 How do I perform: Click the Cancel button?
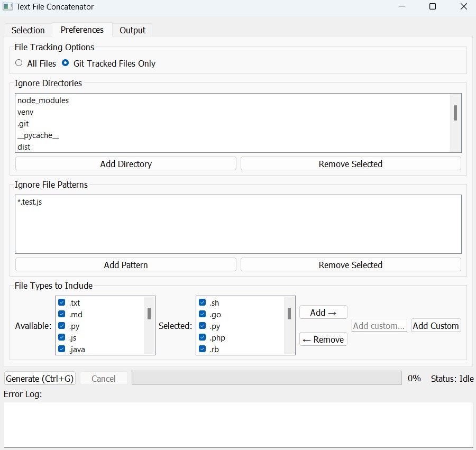tap(104, 379)
